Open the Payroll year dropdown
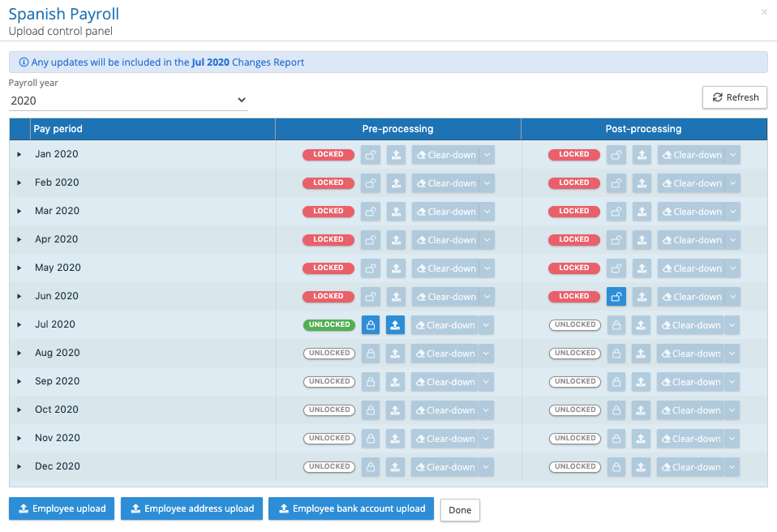 pyautogui.click(x=128, y=101)
